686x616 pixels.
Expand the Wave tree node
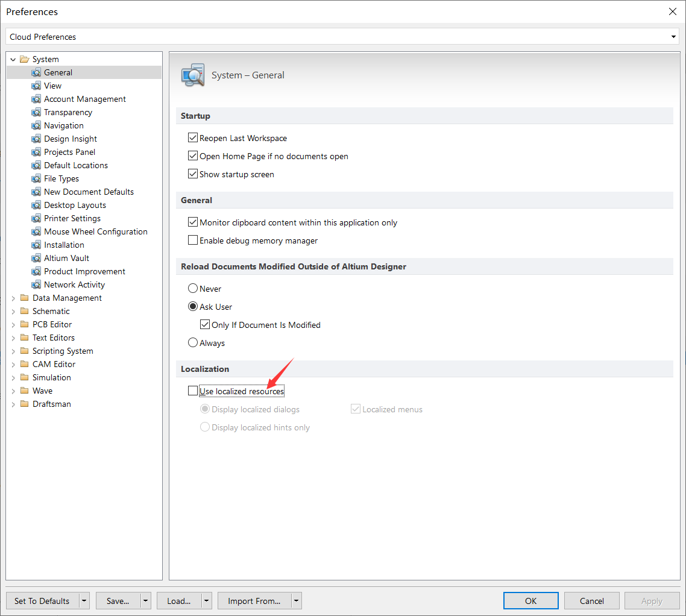pyautogui.click(x=13, y=391)
